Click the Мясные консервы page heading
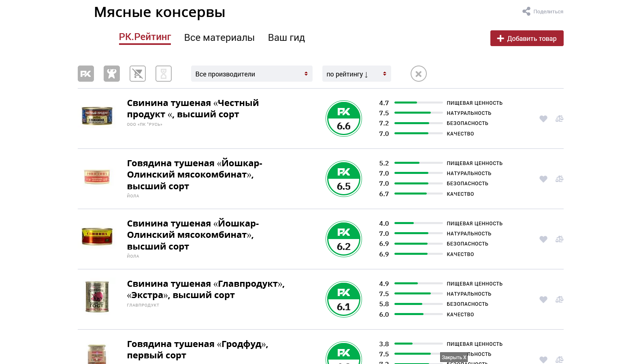This screenshot has height=364, width=641. point(160,12)
